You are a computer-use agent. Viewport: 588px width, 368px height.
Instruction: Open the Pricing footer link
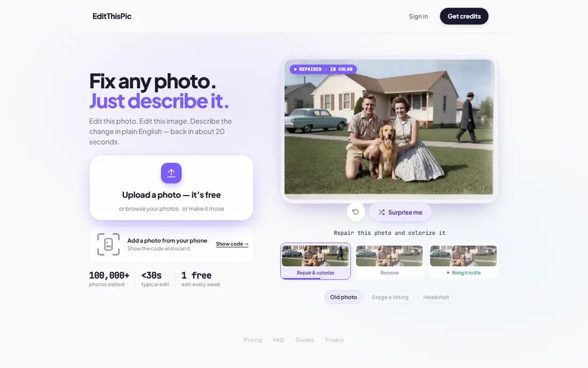pyautogui.click(x=253, y=340)
